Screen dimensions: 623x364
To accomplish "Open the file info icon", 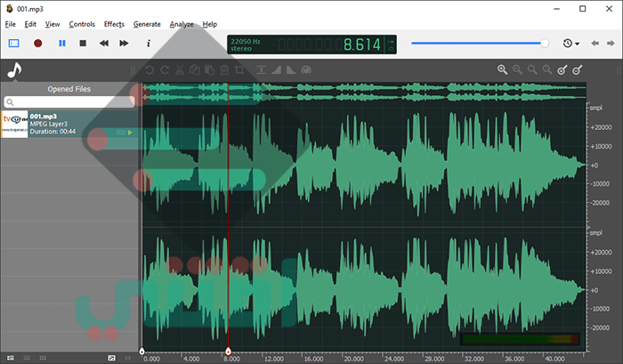I will pyautogui.click(x=149, y=43).
